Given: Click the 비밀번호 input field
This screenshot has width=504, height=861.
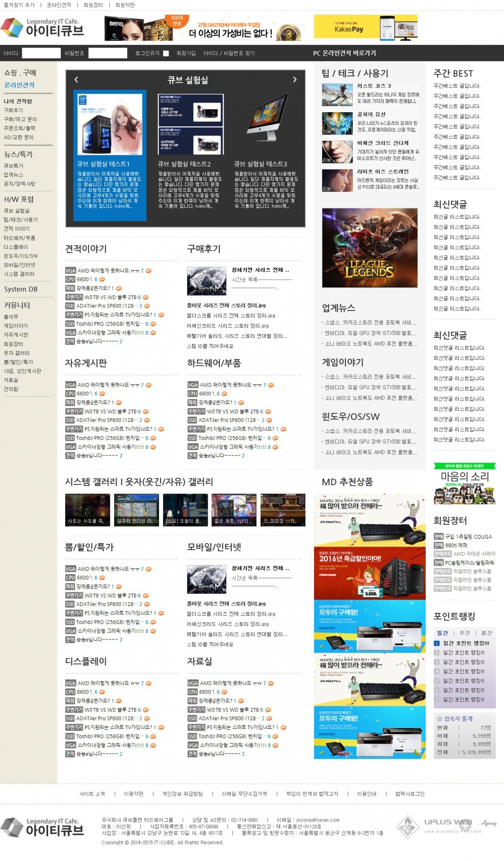Looking at the screenshot, I should click(x=108, y=53).
